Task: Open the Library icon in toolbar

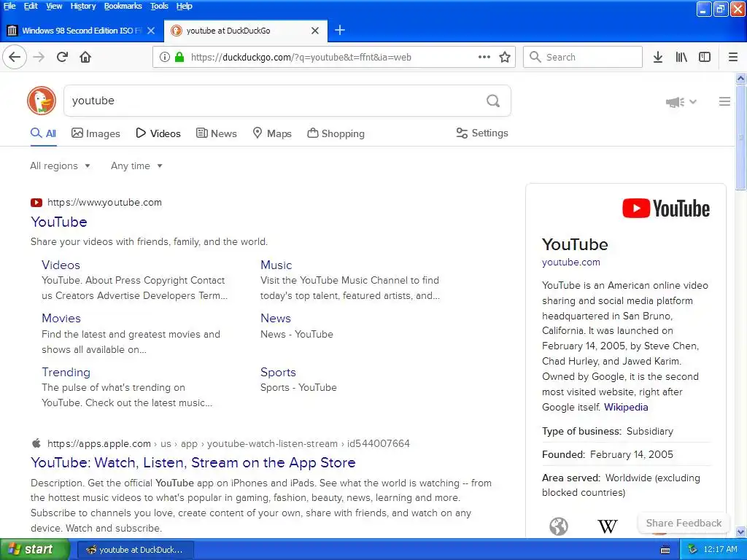Action: click(x=681, y=57)
